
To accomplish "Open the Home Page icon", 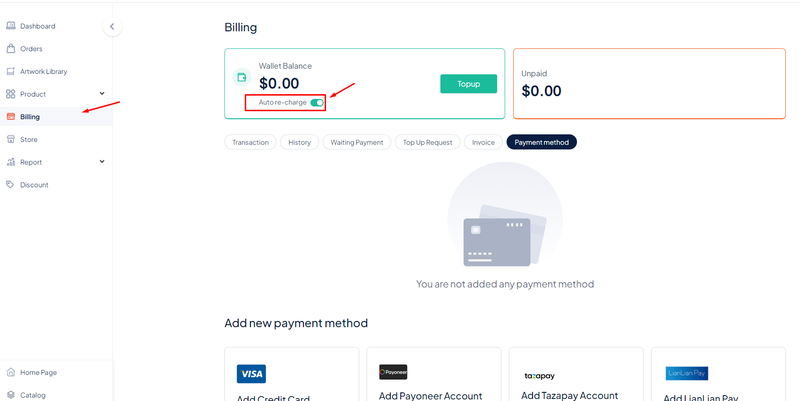I will [x=10, y=372].
